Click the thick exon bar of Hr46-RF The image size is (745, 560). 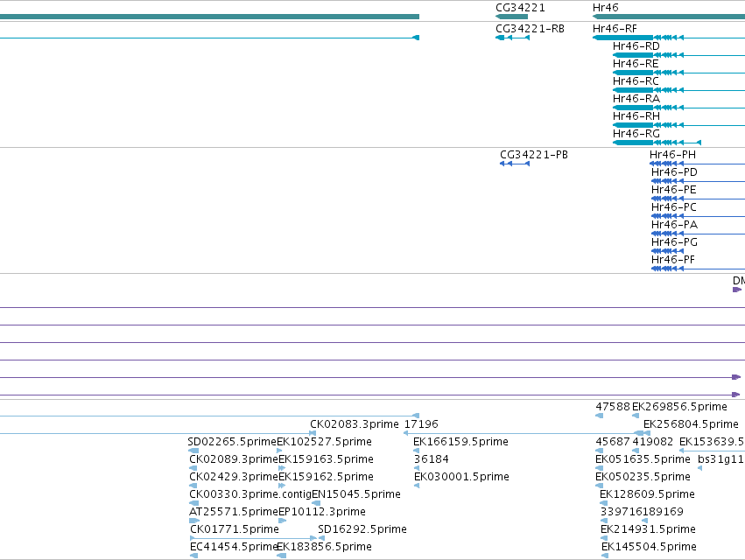[x=623, y=38]
